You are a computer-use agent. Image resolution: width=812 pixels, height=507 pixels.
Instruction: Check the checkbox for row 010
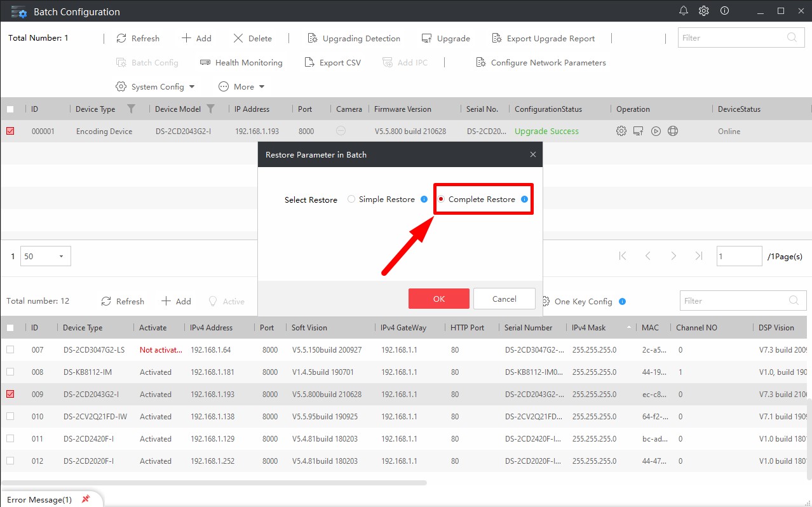click(10, 416)
